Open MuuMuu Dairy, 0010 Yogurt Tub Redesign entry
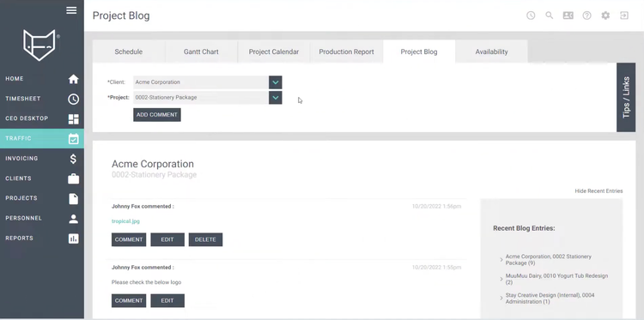 coord(556,279)
